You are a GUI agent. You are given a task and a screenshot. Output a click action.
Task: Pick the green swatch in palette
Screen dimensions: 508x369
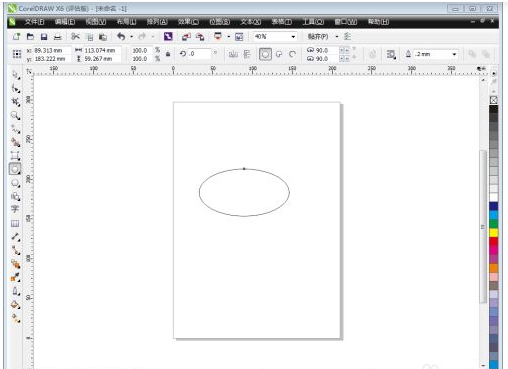pos(494,224)
